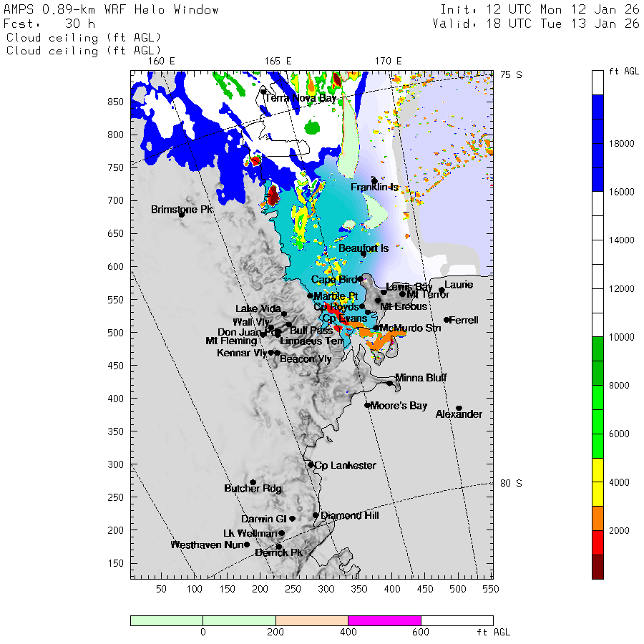
Task: Click the Valid 18 UTC Tue header text
Action: click(535, 24)
